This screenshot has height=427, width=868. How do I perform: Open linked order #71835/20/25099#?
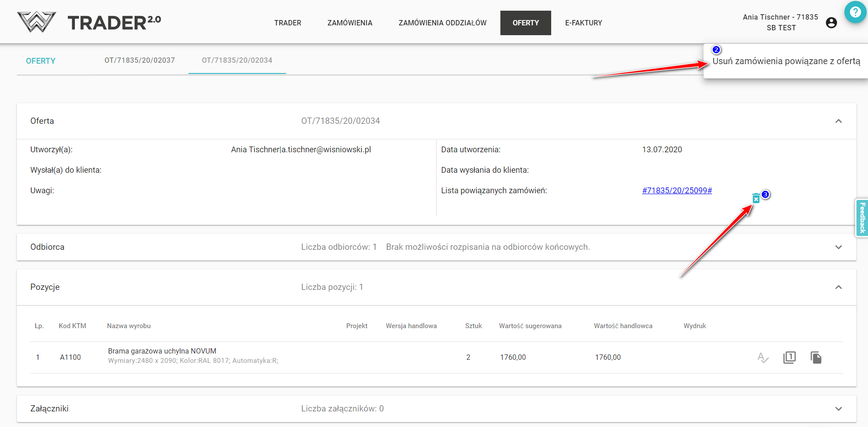676,191
